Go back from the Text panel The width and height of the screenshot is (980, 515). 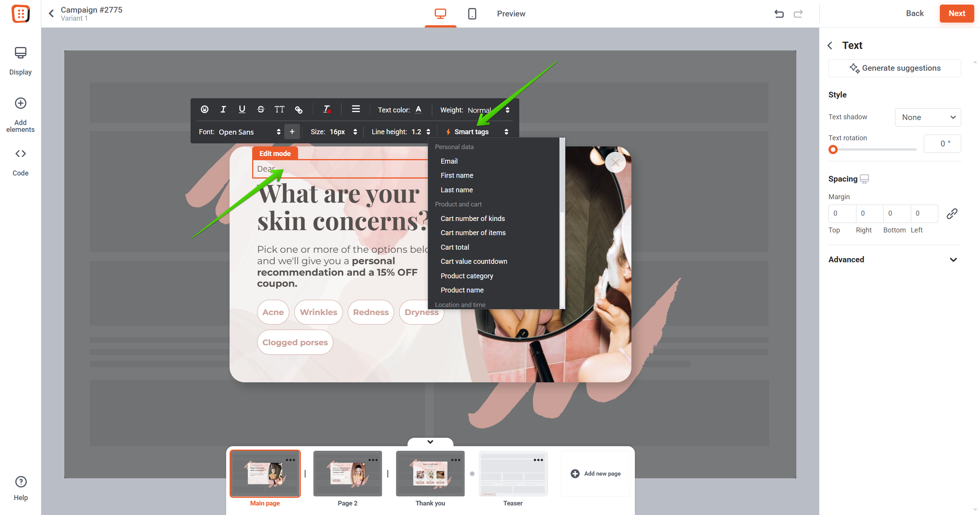[x=830, y=45]
